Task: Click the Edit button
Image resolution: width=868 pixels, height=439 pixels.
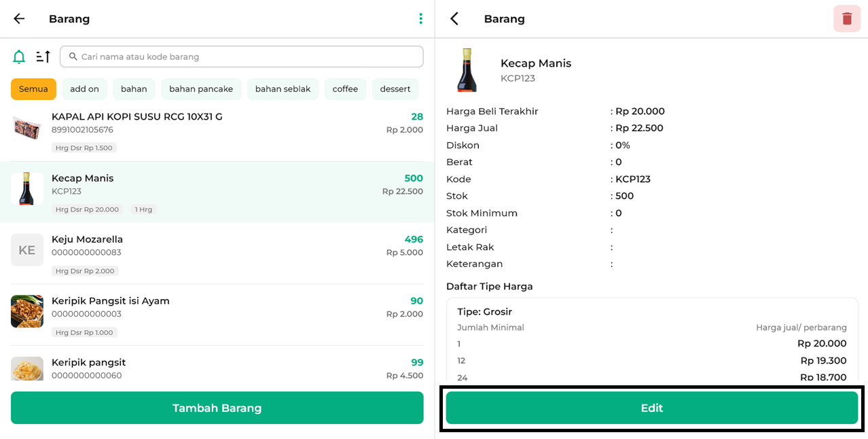Action: pyautogui.click(x=651, y=408)
